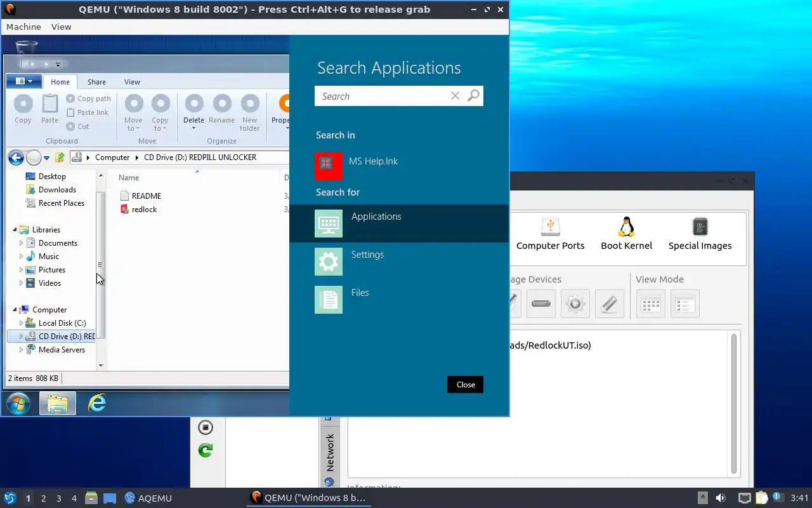Expand the Music library node
812x508 pixels.
21,257
